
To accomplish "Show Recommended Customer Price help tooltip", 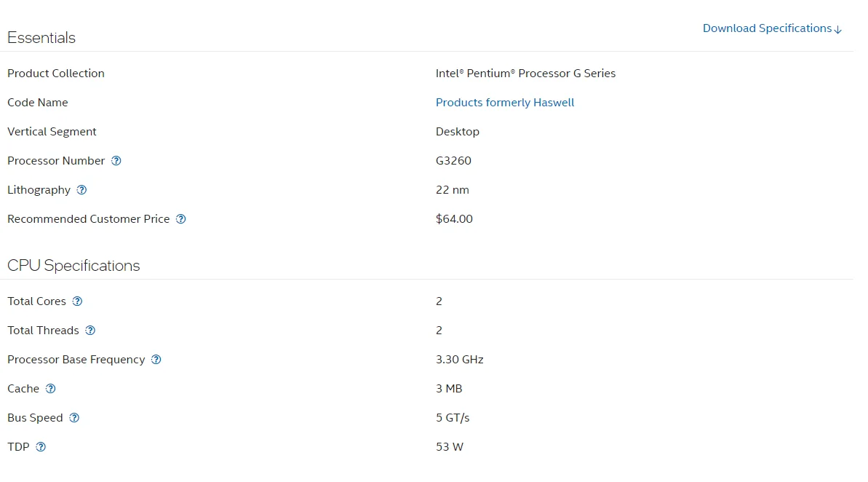I will pos(181,219).
